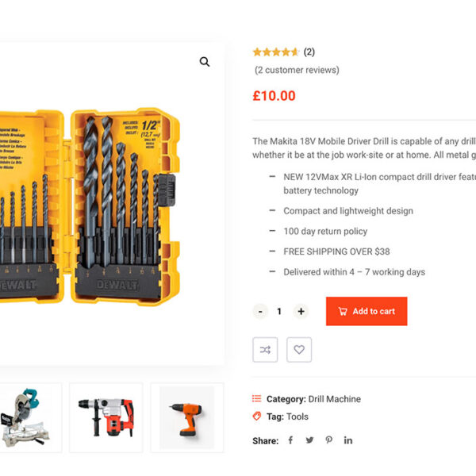Click the quantity number field
This screenshot has width=476, height=476.
[279, 312]
